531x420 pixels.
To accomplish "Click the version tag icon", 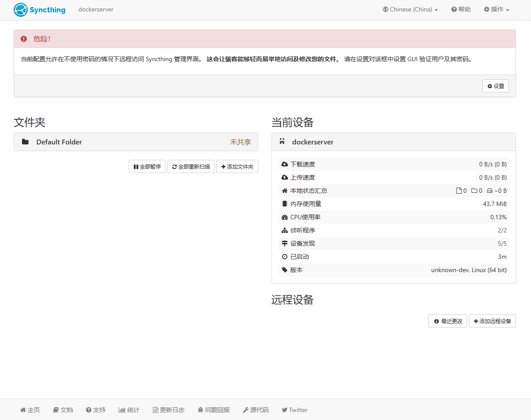I will point(285,270).
